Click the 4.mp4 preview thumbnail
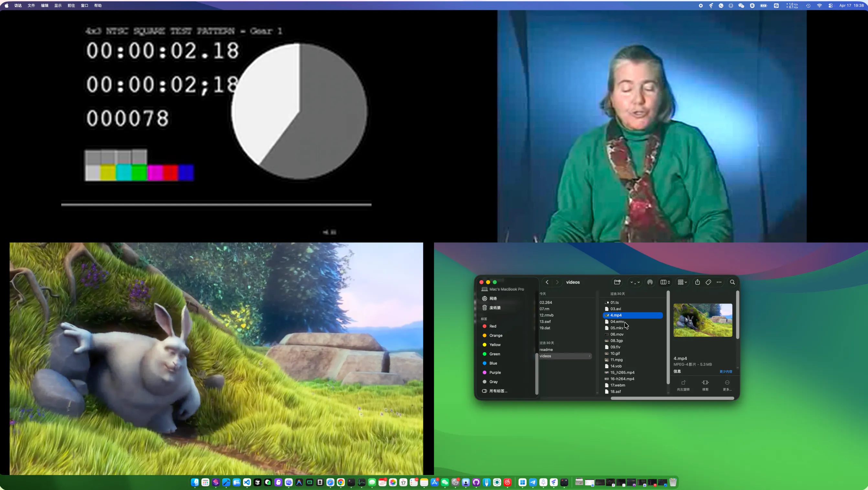This screenshot has height=490, width=868. 703,320
